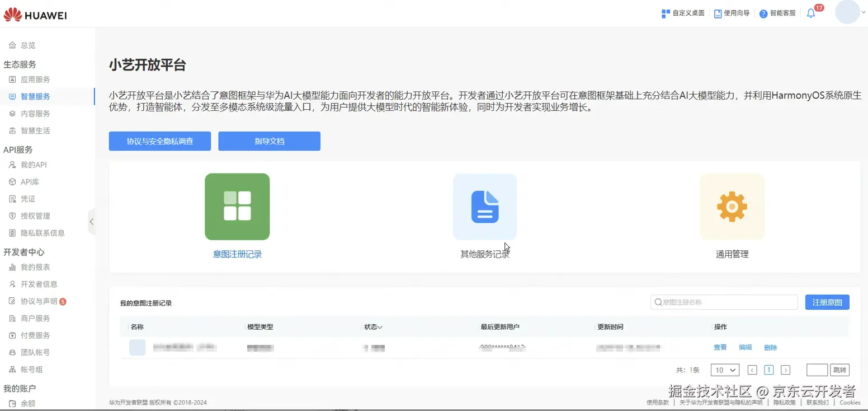Screen dimensions: 868x411
Task: Click the search magnifier icon
Action: (658, 302)
